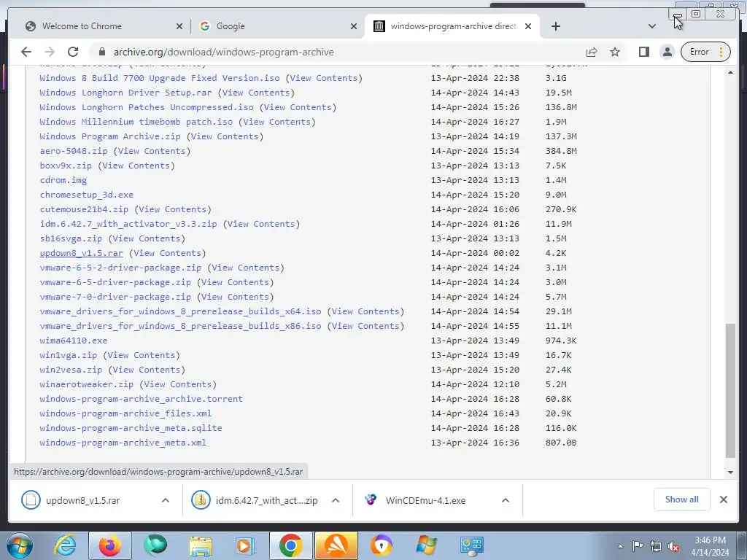Download chromesetup_3d.exe
Image resolution: width=747 pixels, height=560 pixels.
[x=87, y=195]
